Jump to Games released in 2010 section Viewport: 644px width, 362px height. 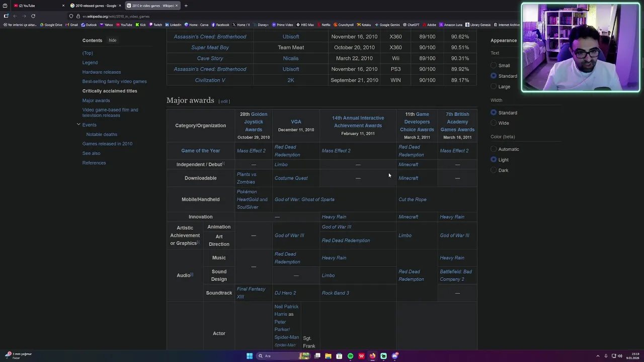107,144
